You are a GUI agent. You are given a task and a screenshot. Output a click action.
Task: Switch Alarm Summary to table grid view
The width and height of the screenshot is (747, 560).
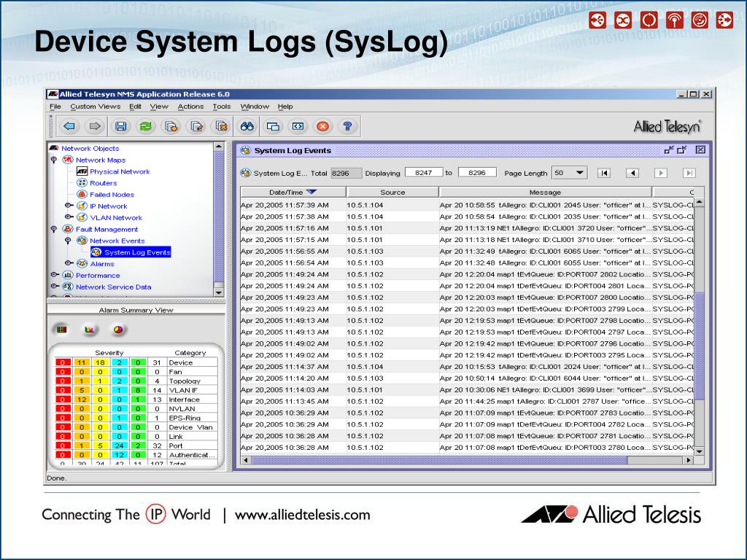[x=62, y=330]
